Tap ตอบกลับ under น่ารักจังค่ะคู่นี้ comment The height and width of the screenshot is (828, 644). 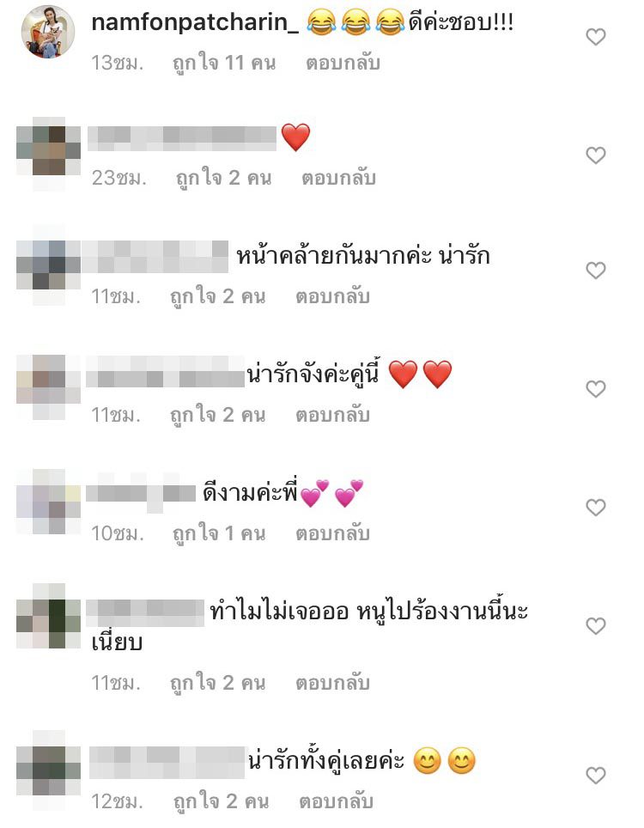pos(332,415)
